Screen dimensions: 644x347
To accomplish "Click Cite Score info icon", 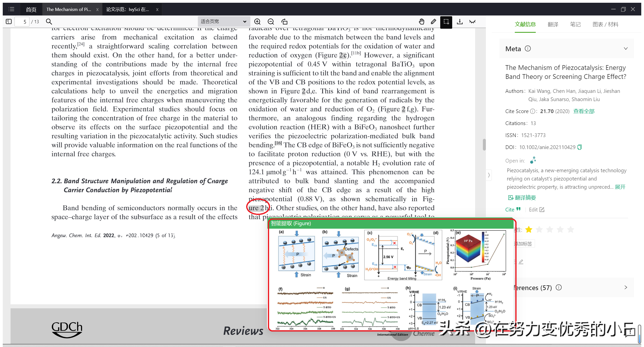I will (533, 111).
